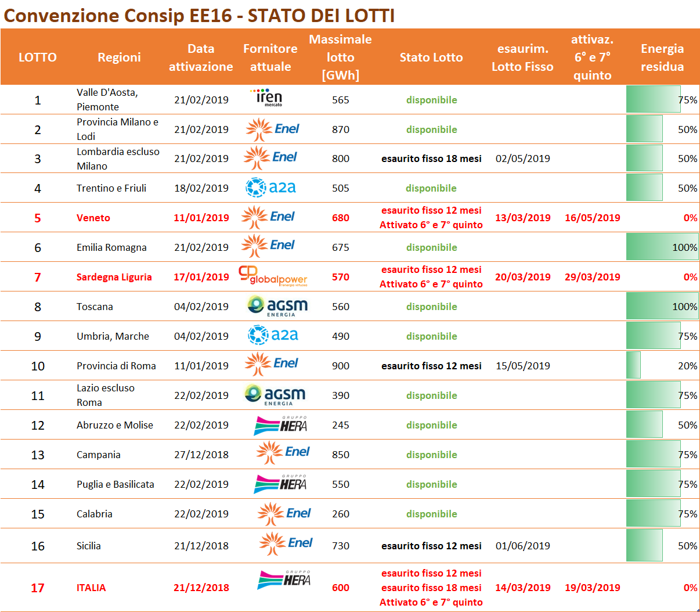Click the 100% energy bar for Toscana
This screenshot has width=700, height=612.
click(x=662, y=306)
